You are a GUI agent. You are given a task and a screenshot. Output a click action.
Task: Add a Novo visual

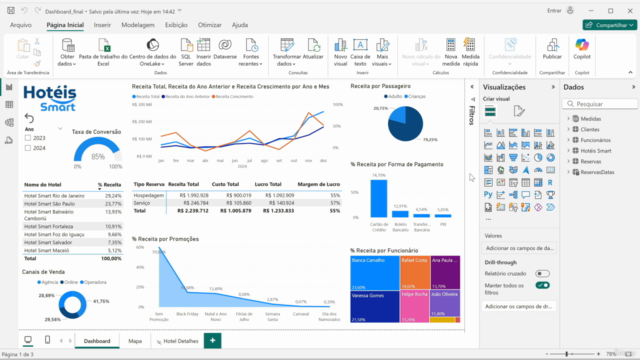tap(340, 52)
